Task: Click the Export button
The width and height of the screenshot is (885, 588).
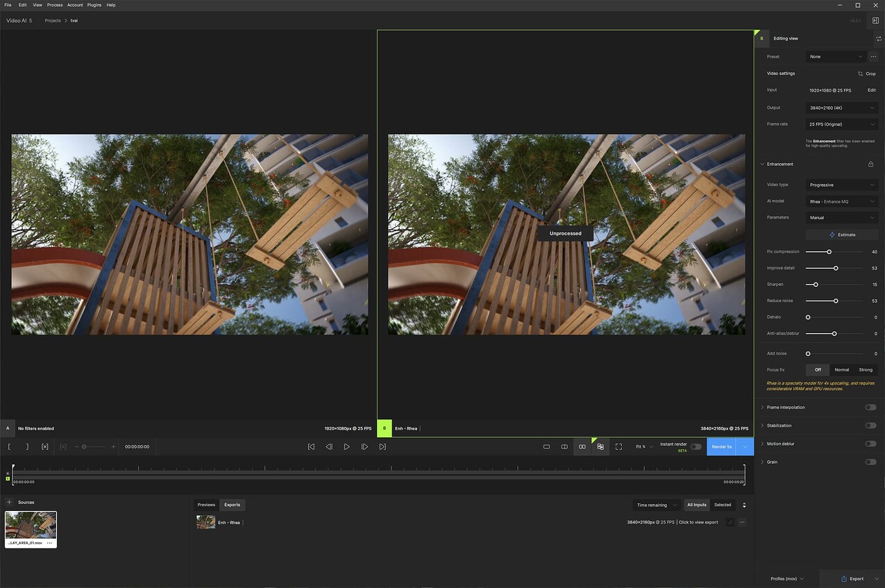Action: (x=852, y=578)
